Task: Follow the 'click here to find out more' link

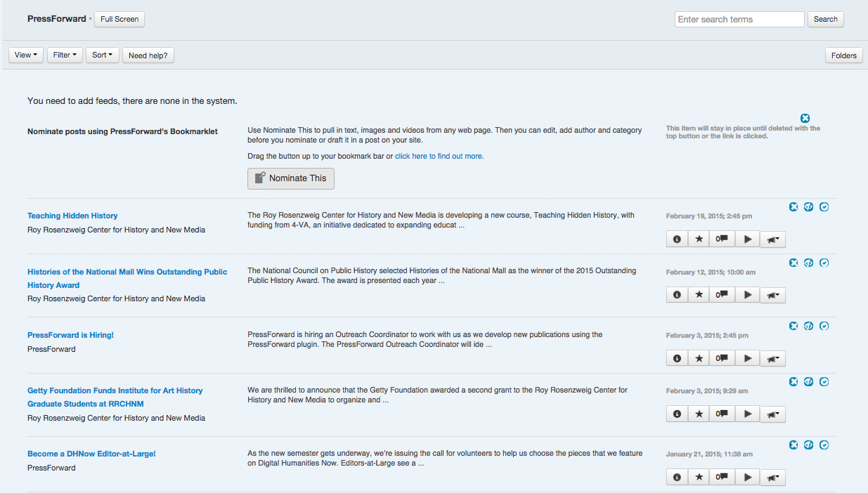Action: (x=439, y=156)
